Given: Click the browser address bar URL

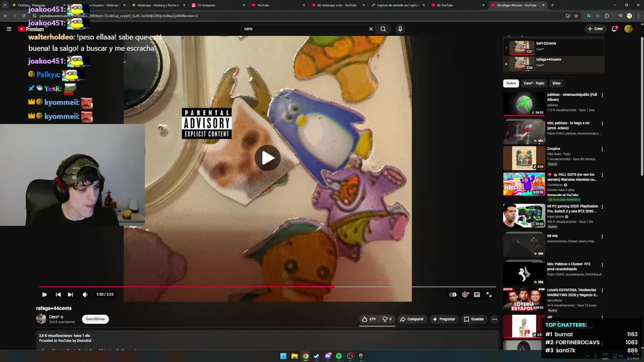Looking at the screenshot, I should [x=119, y=16].
